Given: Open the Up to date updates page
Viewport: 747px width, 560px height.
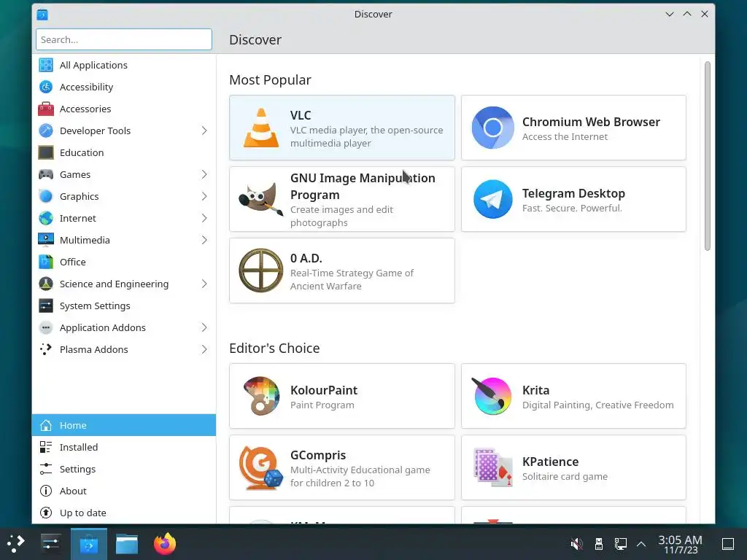Looking at the screenshot, I should point(124,513).
